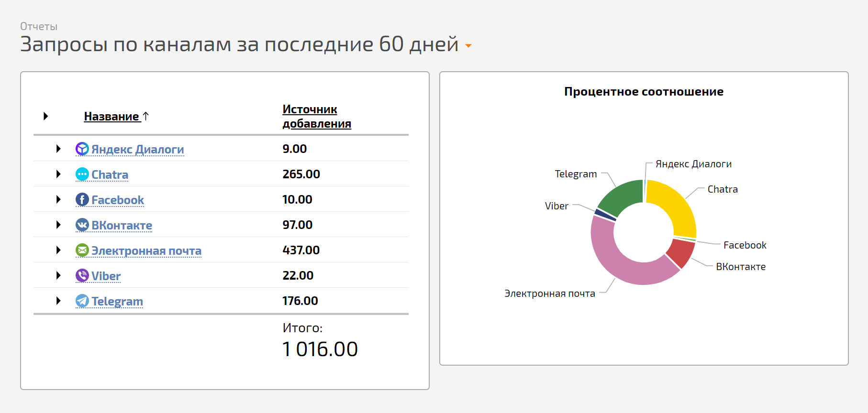Go to Отчеты breadcrumb
This screenshot has height=413, width=868.
click(x=39, y=27)
